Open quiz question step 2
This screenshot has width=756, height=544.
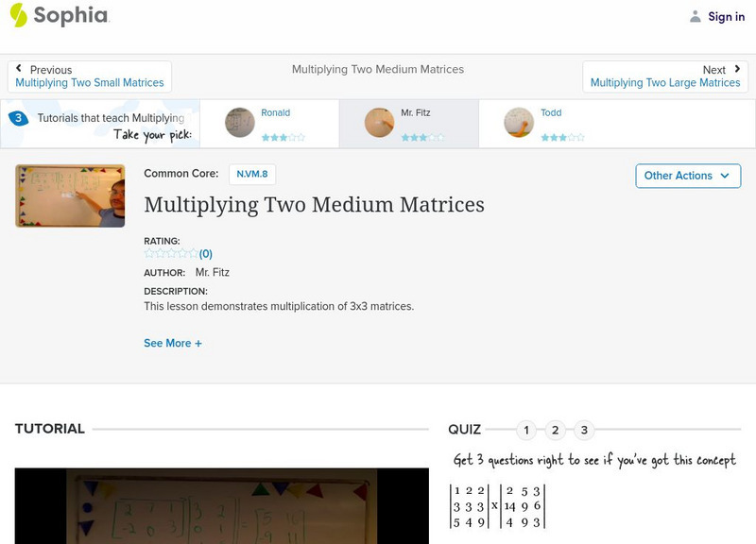(557, 429)
